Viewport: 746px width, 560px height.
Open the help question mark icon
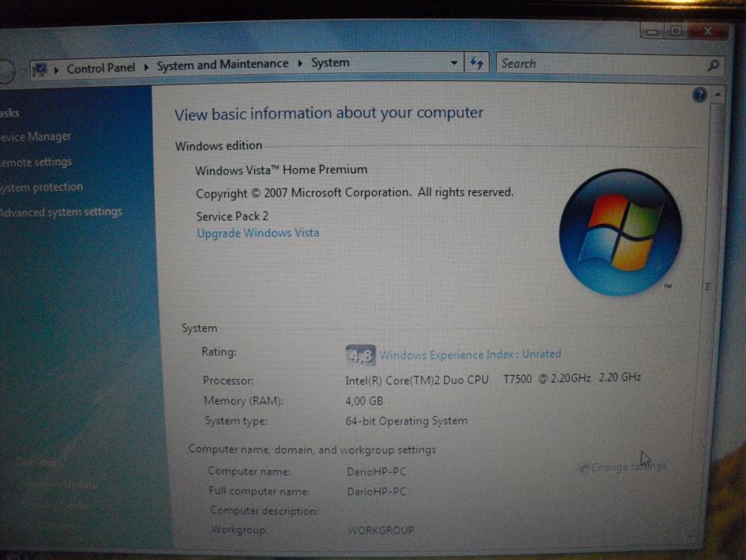[x=700, y=95]
